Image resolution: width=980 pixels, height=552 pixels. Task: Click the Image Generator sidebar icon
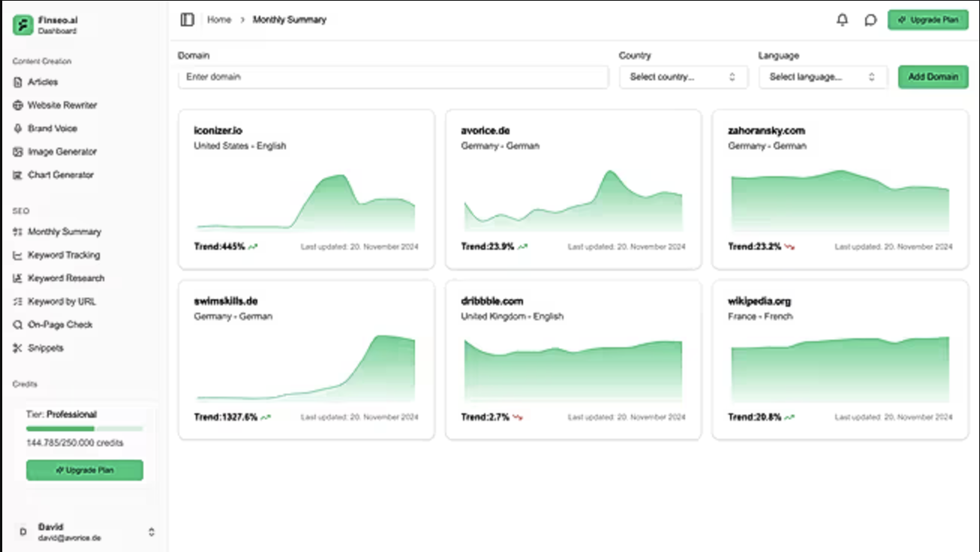click(18, 151)
